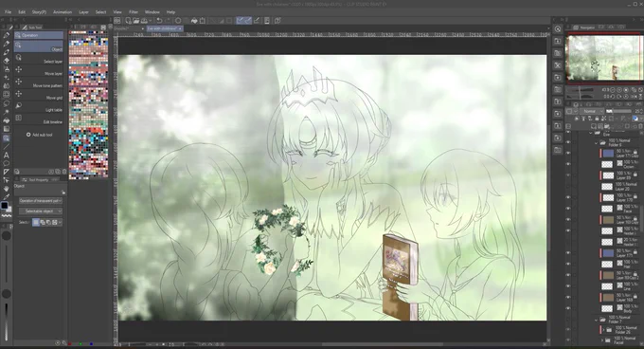Click the Open file folder icon in the top toolbar

(x=136, y=21)
